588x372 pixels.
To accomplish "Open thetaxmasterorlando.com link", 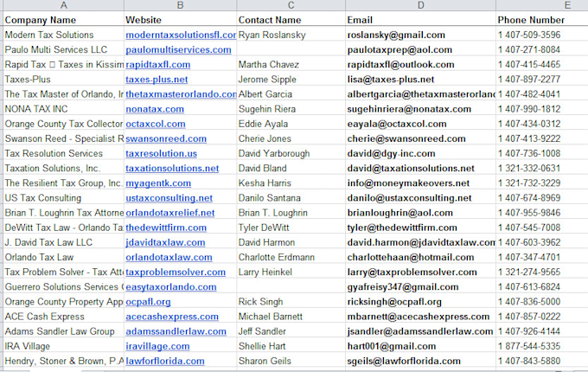I will pyautogui.click(x=181, y=94).
